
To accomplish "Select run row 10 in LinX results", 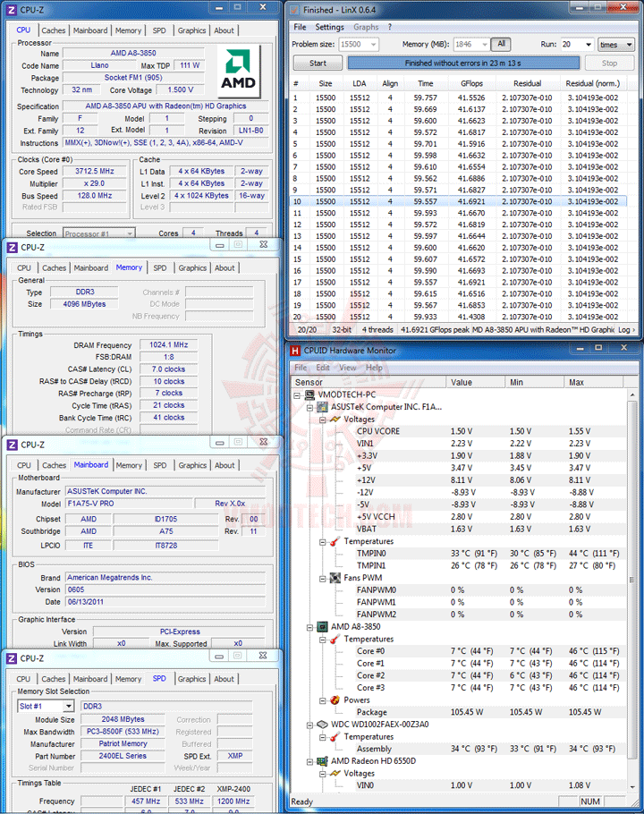I will 458,201.
